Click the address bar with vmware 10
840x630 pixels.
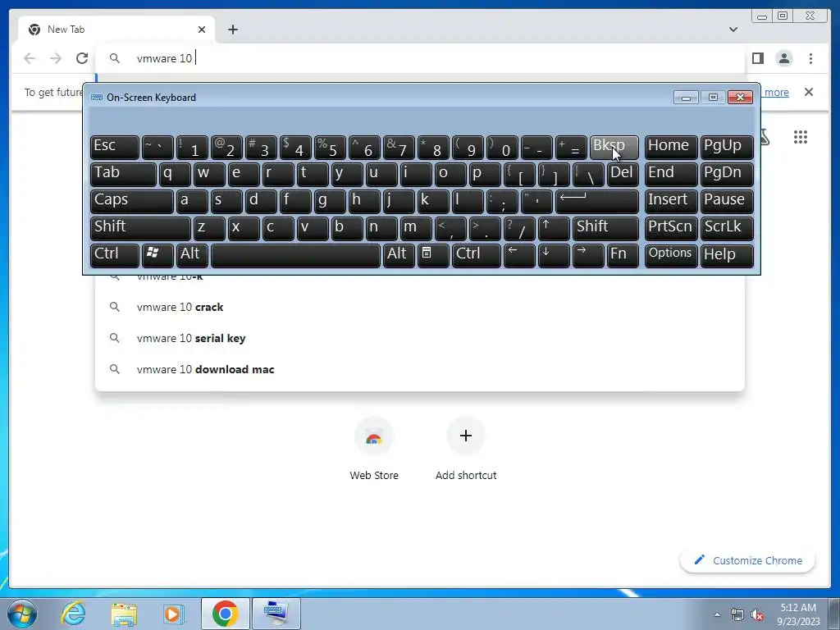coord(421,58)
